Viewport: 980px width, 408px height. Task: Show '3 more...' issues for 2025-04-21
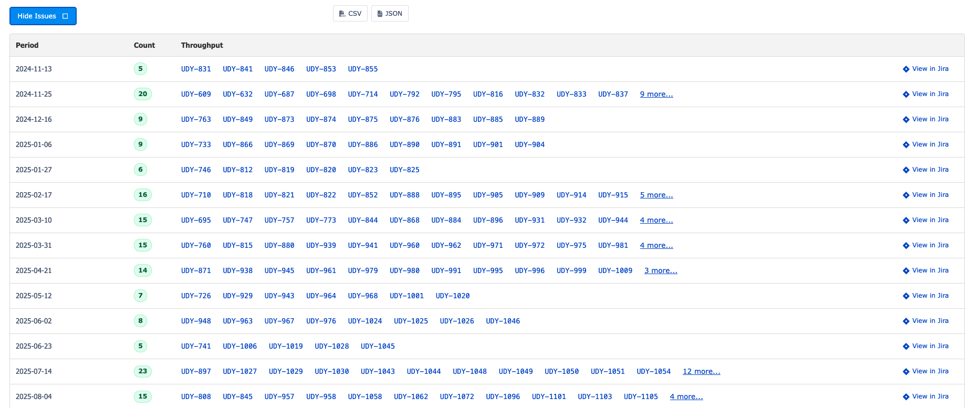[x=660, y=270]
